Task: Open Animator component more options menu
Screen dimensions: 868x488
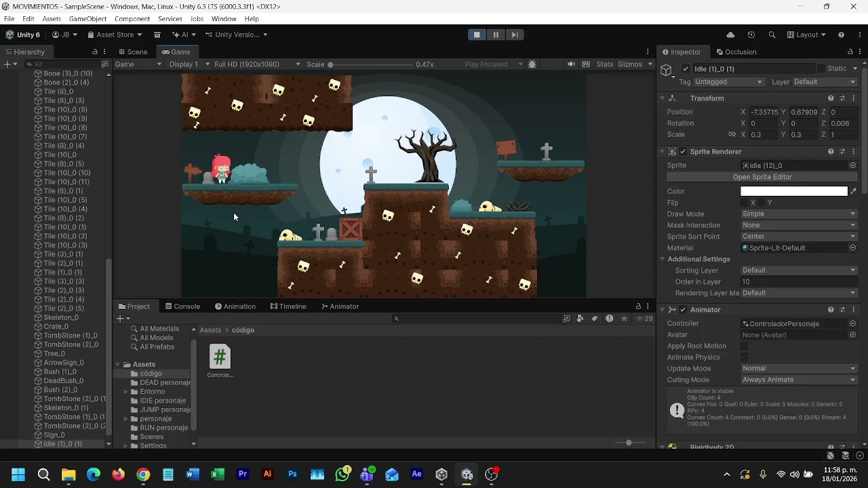Action: [x=853, y=310]
